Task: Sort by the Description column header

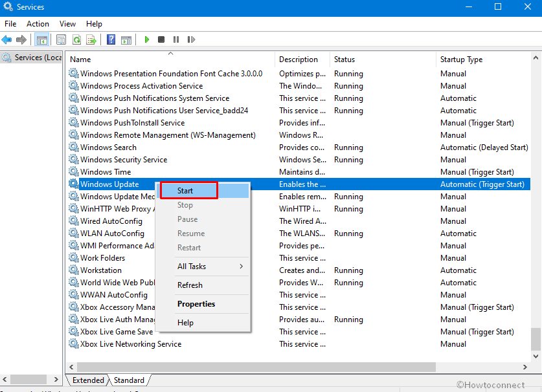Action: [x=302, y=59]
